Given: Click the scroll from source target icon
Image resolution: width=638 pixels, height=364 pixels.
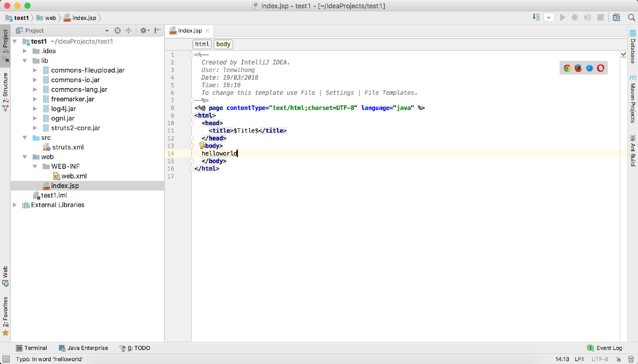Looking at the screenshot, I should (117, 31).
